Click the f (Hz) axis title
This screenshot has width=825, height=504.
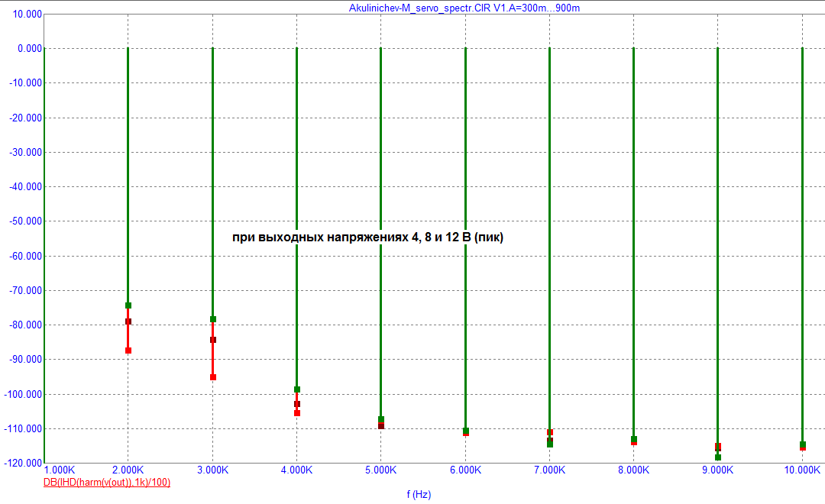(x=419, y=495)
